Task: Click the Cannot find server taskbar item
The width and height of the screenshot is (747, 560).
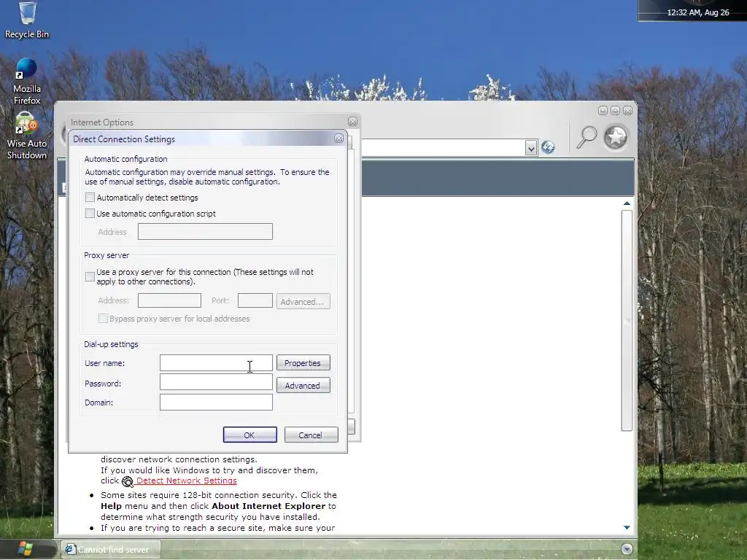Action: click(111, 550)
